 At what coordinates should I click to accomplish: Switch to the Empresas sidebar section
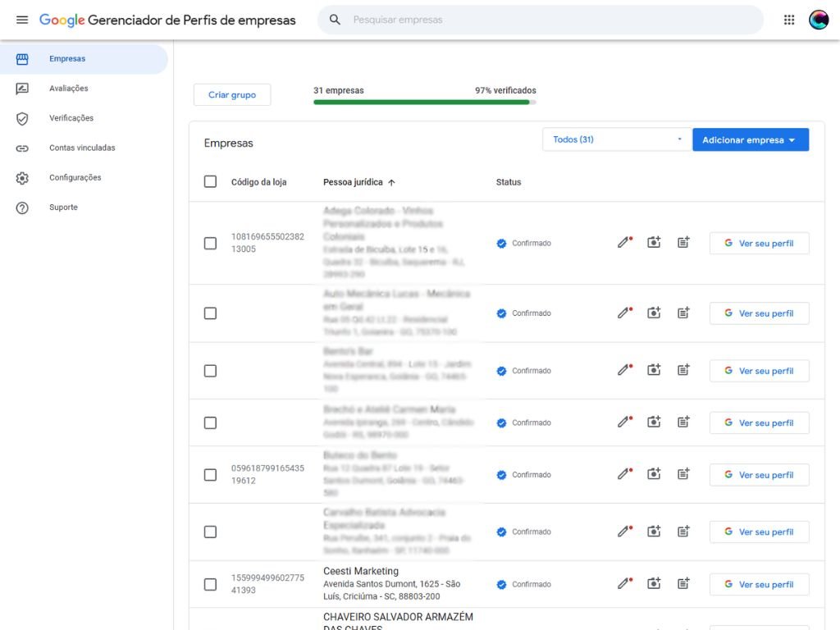[x=67, y=58]
